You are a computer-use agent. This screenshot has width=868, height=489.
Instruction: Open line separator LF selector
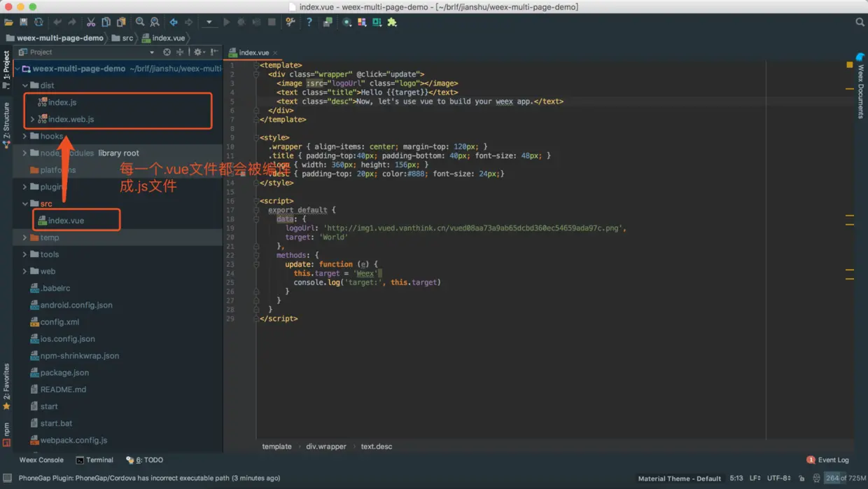(755, 478)
